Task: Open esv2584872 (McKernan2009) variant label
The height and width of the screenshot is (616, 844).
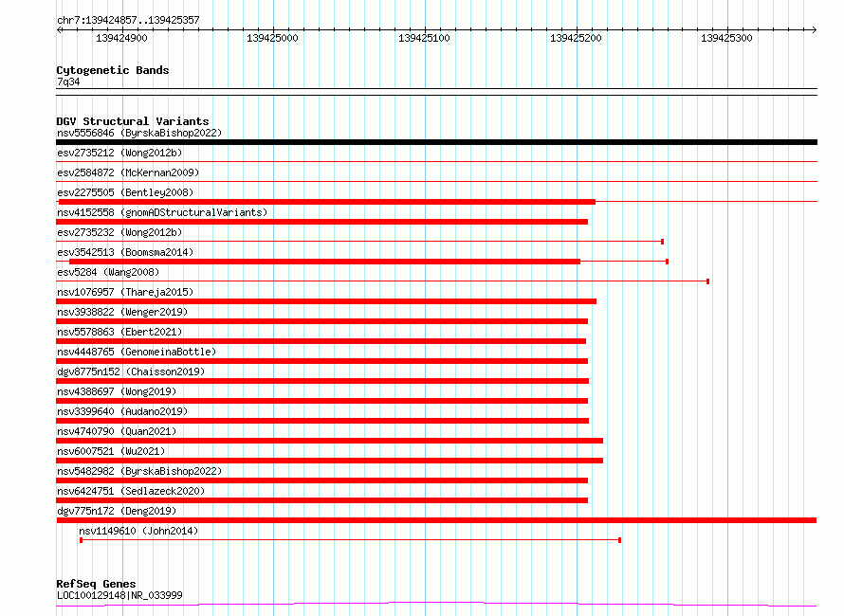Action: tap(128, 172)
